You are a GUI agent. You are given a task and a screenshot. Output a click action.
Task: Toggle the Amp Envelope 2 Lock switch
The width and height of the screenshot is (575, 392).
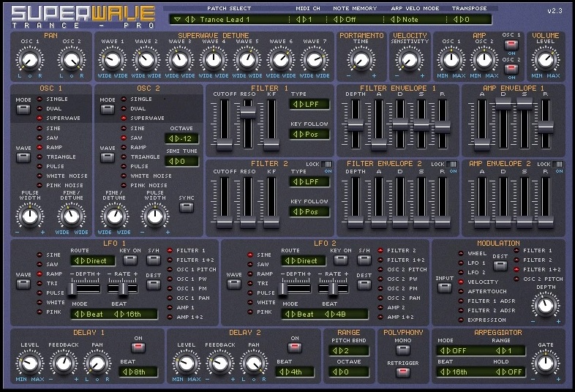[x=557, y=165]
